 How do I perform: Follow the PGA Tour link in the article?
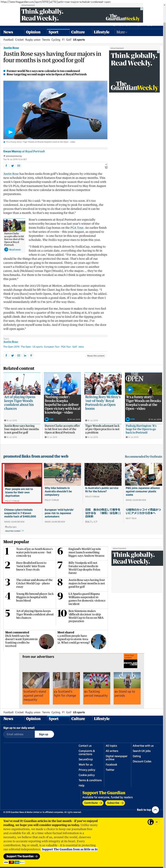click(x=77, y=227)
